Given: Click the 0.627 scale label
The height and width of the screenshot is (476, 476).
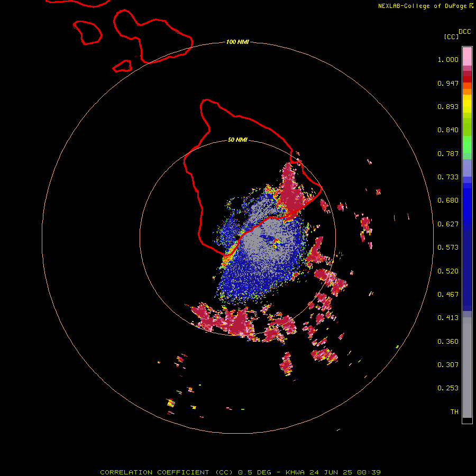Looking at the screenshot, I should tap(448, 224).
